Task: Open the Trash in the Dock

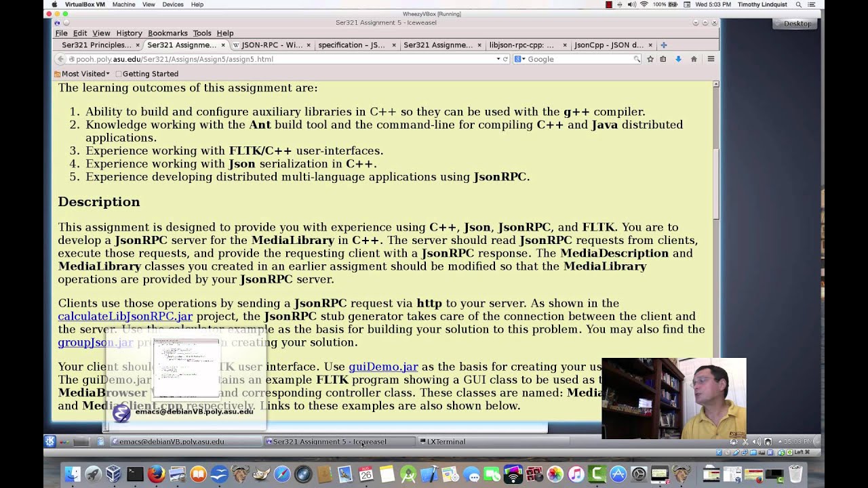Action: point(795,474)
